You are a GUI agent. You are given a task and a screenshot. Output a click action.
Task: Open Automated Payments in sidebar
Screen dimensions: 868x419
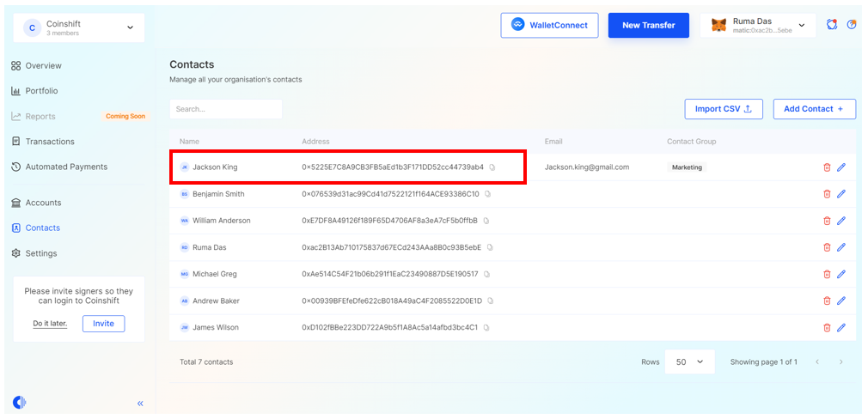[x=66, y=167]
